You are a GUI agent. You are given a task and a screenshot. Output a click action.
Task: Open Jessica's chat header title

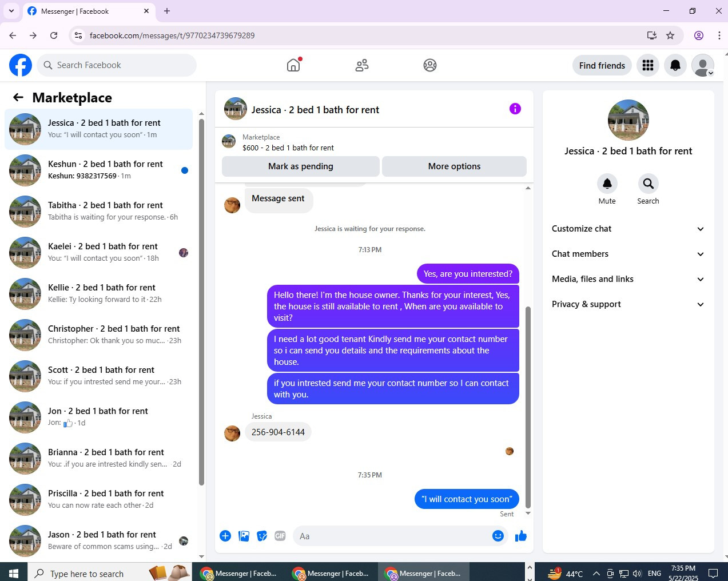point(315,110)
